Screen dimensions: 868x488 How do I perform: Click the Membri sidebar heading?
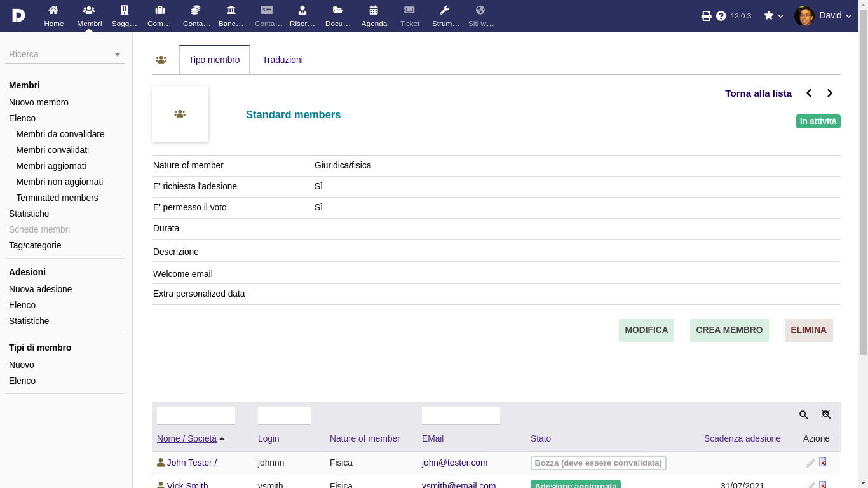[x=24, y=85]
